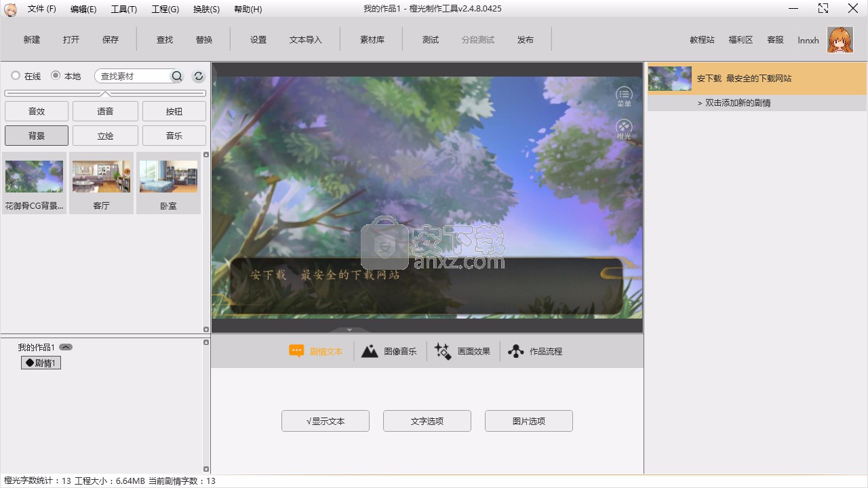The height and width of the screenshot is (488, 868).
Task: Select the 音效 asset category
Action: 37,112
